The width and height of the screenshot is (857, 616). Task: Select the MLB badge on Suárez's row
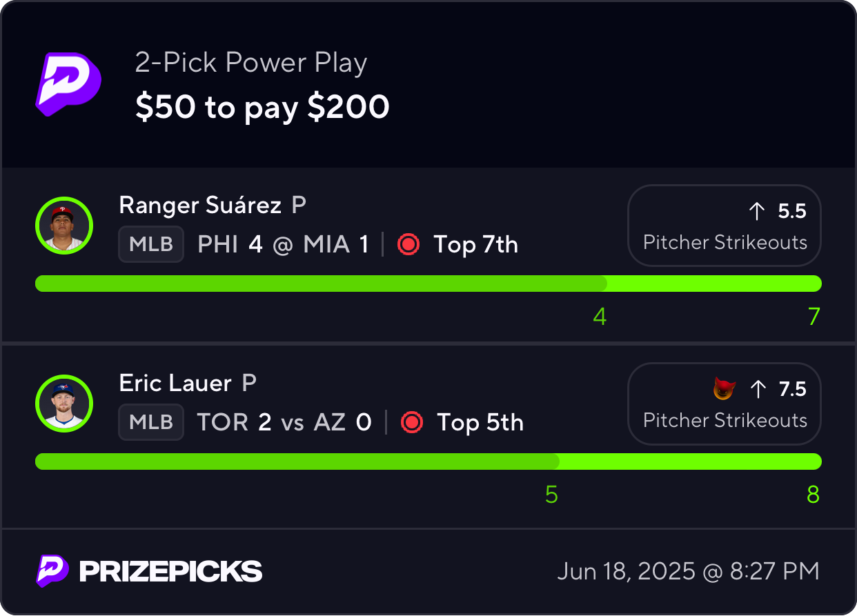[151, 244]
